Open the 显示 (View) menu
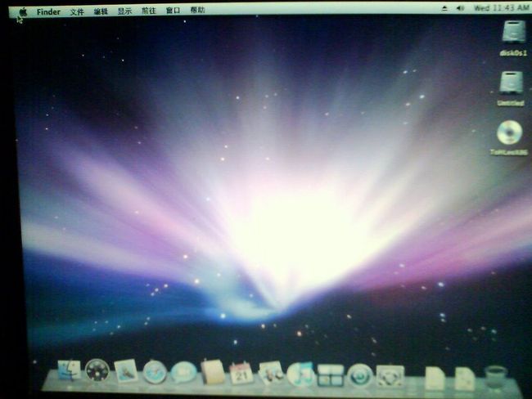532x399 pixels. [124, 11]
